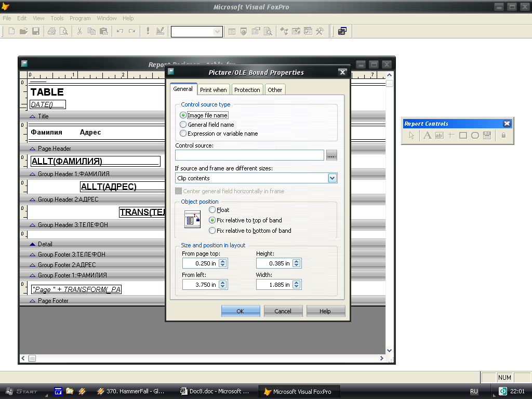Click the Cut scissors icon
The height and width of the screenshot is (399, 532).
pyautogui.click(x=79, y=31)
